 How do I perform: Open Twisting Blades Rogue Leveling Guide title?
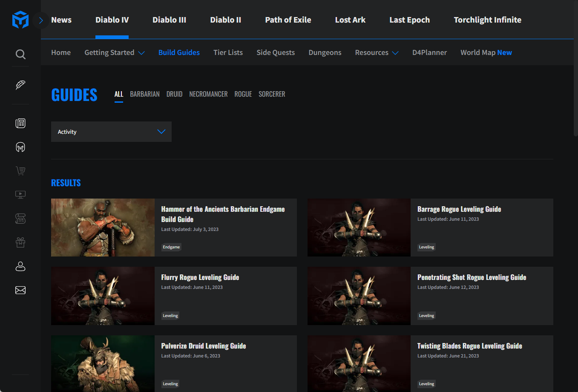469,346
